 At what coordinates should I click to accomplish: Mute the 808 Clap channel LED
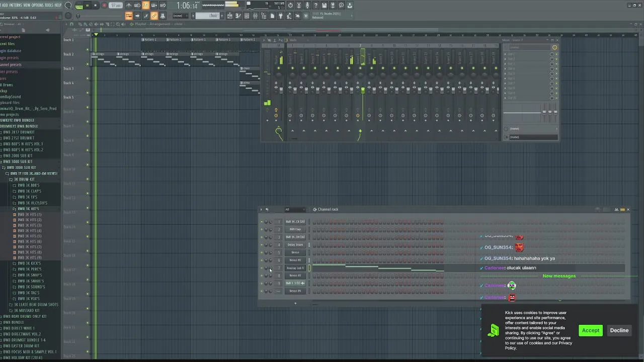click(x=262, y=229)
